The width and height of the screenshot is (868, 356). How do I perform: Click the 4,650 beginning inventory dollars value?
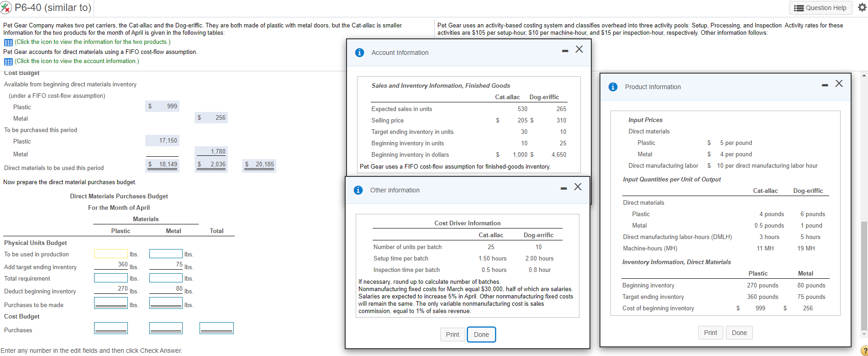pos(559,154)
